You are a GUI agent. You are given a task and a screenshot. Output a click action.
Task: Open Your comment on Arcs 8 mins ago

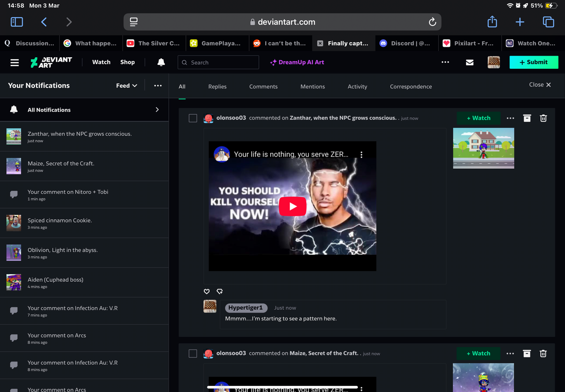tap(84, 338)
